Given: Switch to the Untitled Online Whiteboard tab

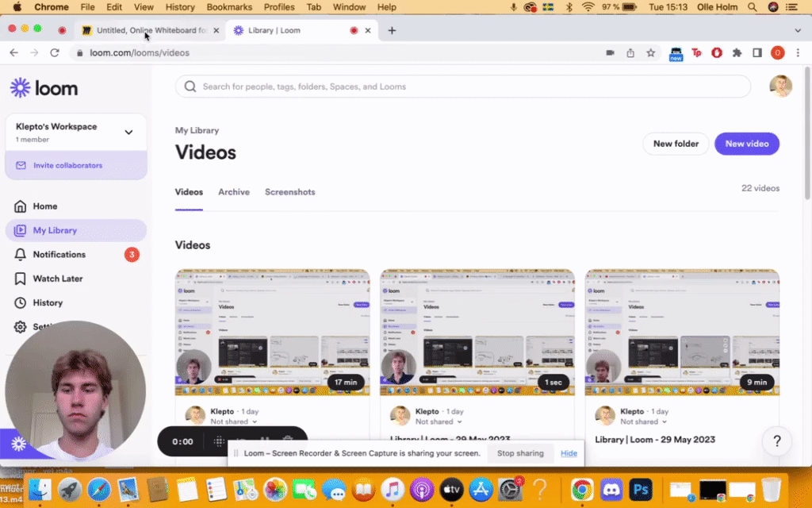Looking at the screenshot, I should tap(150, 31).
